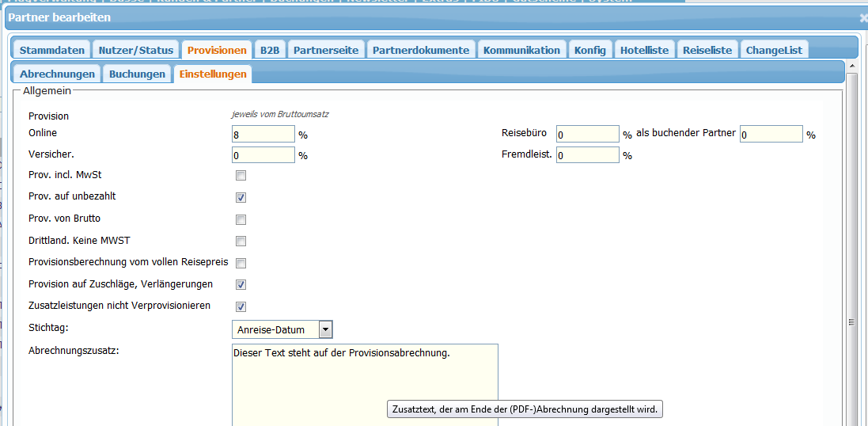868x426 pixels.
Task: Tick the Prov. von Brutto checkbox
Action: point(241,219)
